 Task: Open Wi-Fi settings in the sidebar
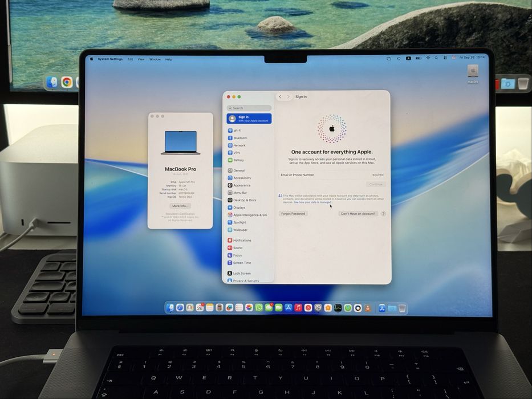pyautogui.click(x=249, y=131)
